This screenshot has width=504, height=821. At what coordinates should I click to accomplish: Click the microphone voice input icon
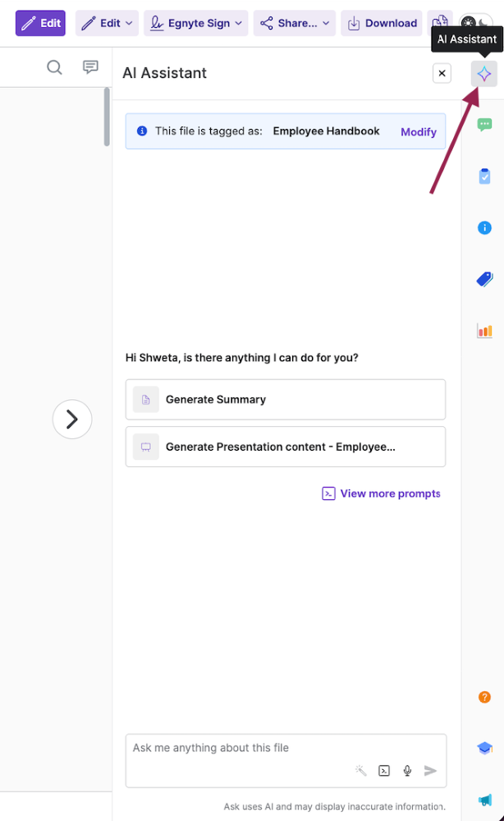point(407,770)
